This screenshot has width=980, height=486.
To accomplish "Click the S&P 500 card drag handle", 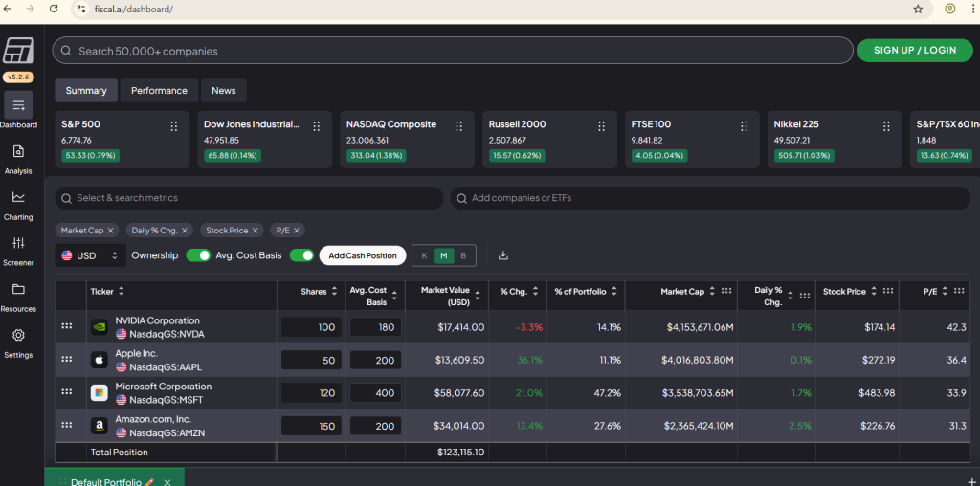I will (174, 125).
